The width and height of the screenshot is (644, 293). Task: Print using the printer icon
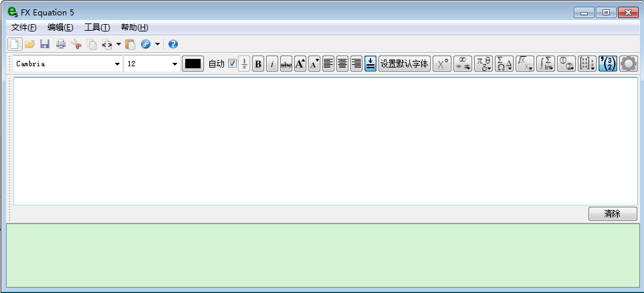coord(61,44)
